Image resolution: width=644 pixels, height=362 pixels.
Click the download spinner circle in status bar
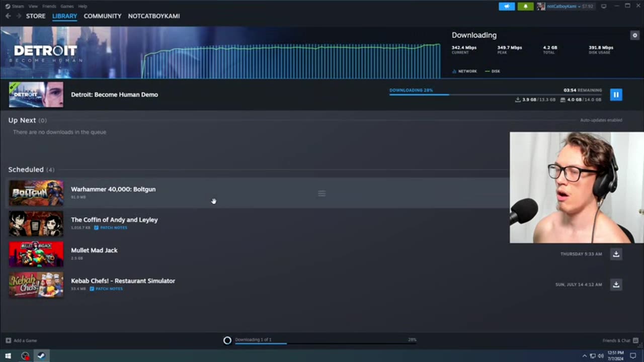click(x=227, y=340)
